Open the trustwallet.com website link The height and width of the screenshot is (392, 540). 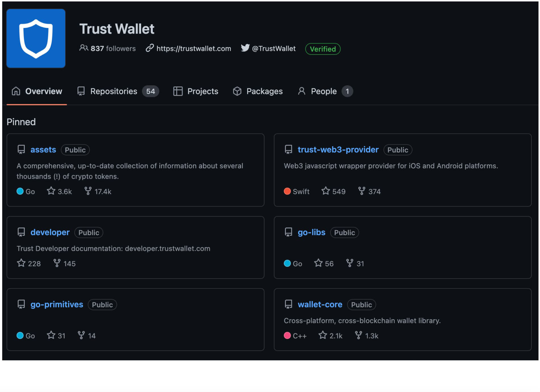coord(193,49)
